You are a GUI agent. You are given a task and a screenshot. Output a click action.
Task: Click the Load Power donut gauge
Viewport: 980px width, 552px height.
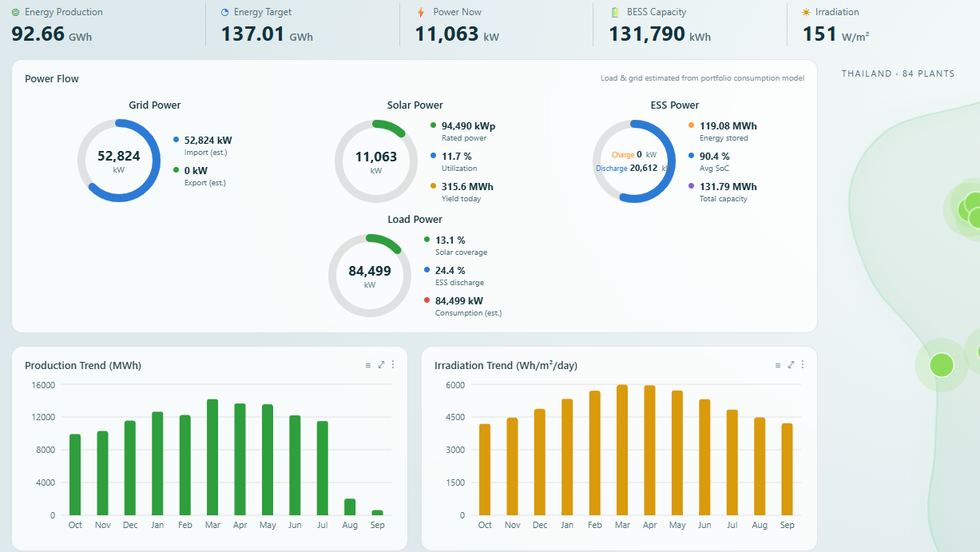tap(370, 275)
